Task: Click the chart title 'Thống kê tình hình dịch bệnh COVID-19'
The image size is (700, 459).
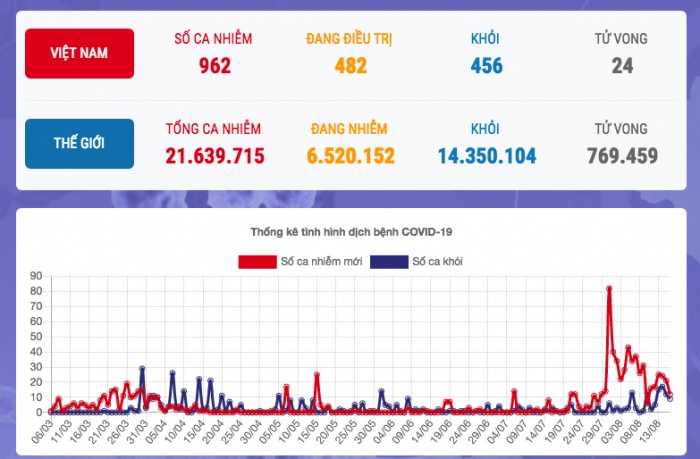Action: 350,232
